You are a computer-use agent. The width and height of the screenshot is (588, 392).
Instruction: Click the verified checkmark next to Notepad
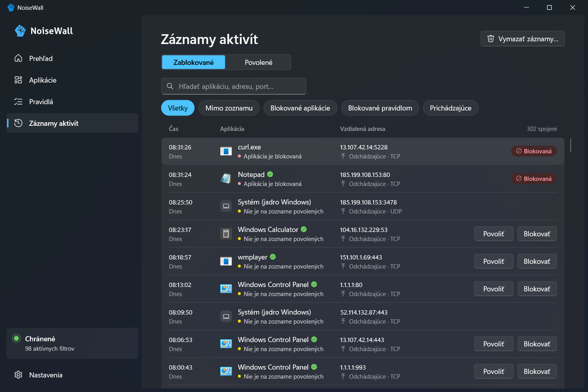click(x=270, y=174)
